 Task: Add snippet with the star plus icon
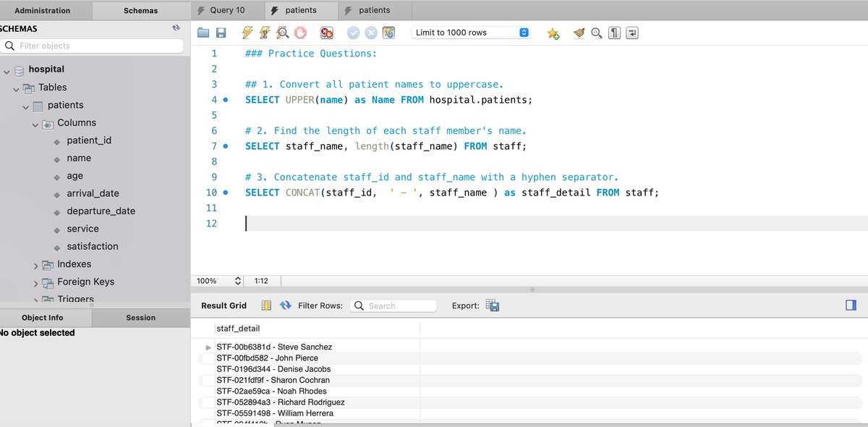[x=553, y=33]
